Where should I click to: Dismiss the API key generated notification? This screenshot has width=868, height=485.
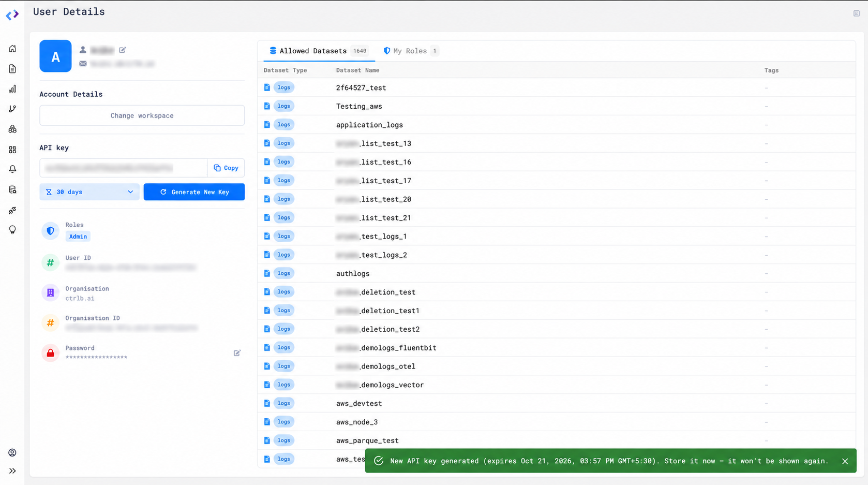click(x=845, y=461)
